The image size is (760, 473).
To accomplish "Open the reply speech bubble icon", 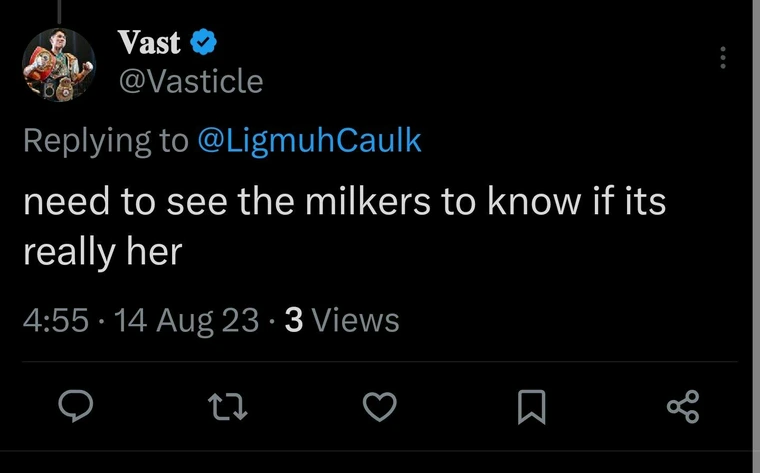I will pos(76,406).
